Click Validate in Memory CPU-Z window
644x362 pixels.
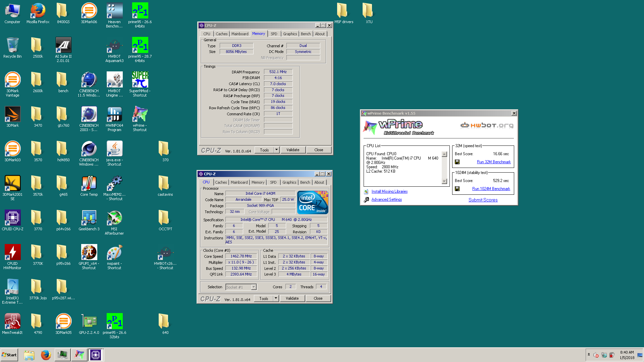(293, 150)
